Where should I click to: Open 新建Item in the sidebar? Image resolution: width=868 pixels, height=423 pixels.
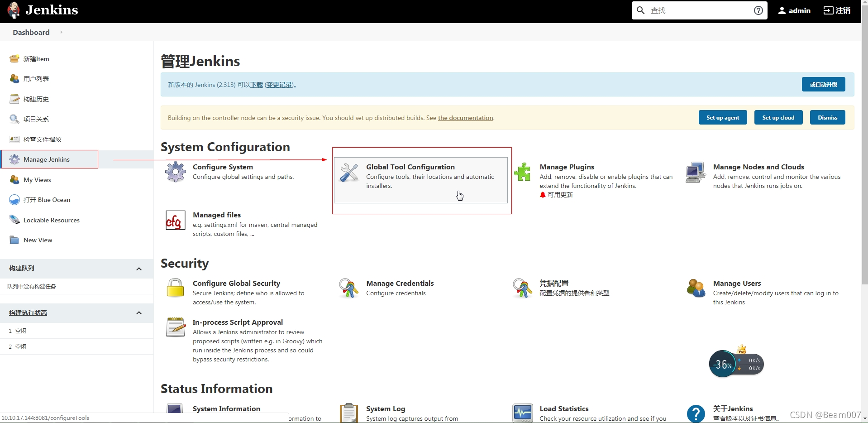click(x=36, y=59)
